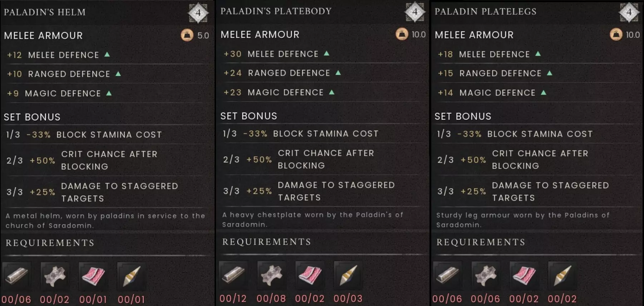Click the weight icon next to 5.0
Viewport: 644px width, 306px height.
[187, 35]
